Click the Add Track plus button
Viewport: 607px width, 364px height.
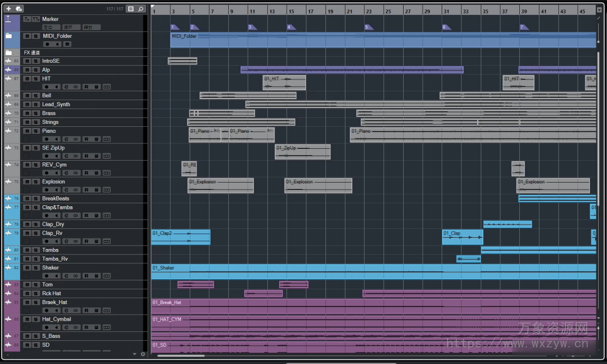(x=8, y=9)
